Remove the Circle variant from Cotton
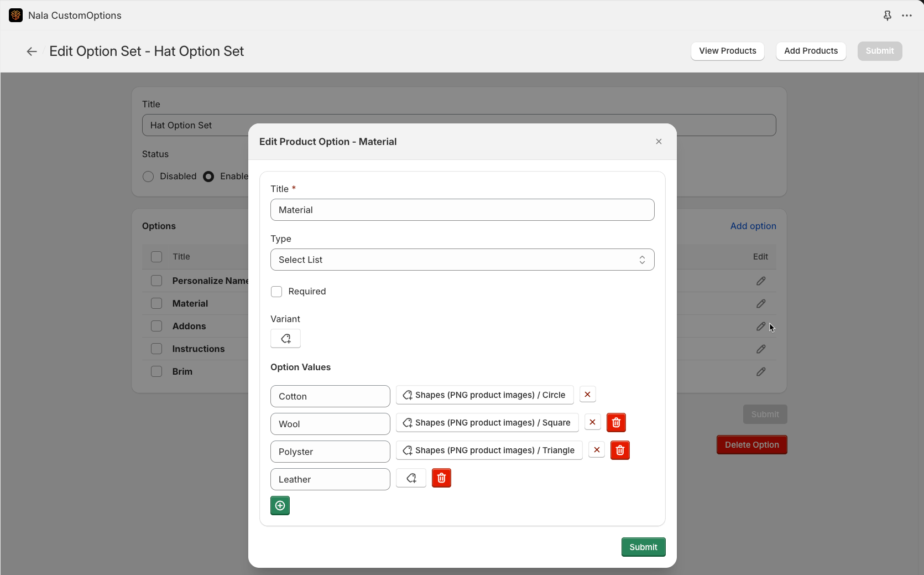This screenshot has width=924, height=575. [x=587, y=395]
